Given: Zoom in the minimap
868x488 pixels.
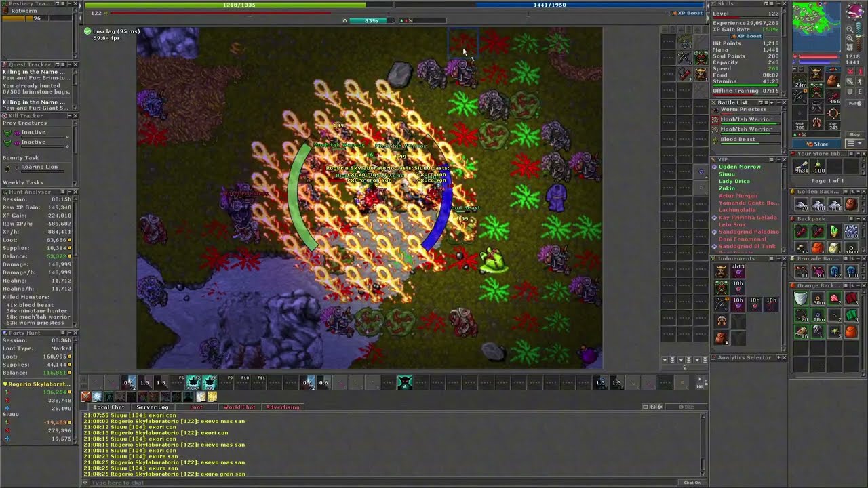Looking at the screenshot, I should coord(850,38).
